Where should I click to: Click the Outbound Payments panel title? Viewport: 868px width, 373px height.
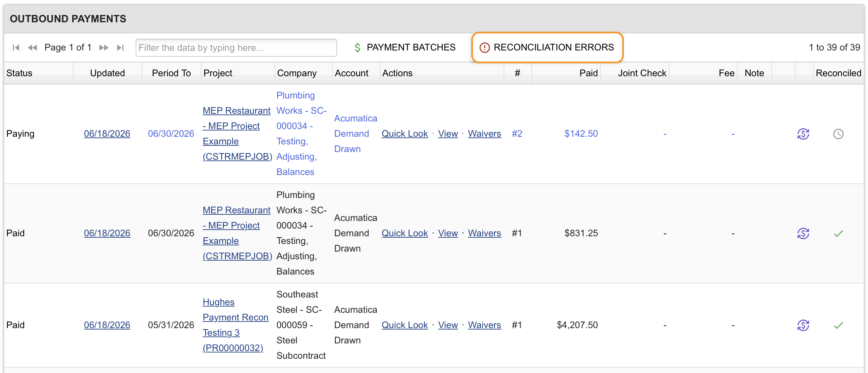(x=68, y=19)
